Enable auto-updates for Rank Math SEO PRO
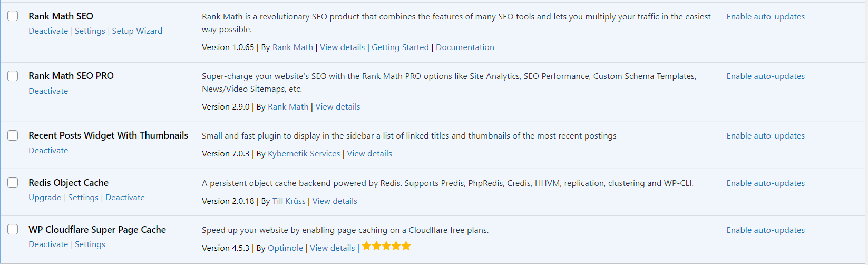 pos(765,76)
